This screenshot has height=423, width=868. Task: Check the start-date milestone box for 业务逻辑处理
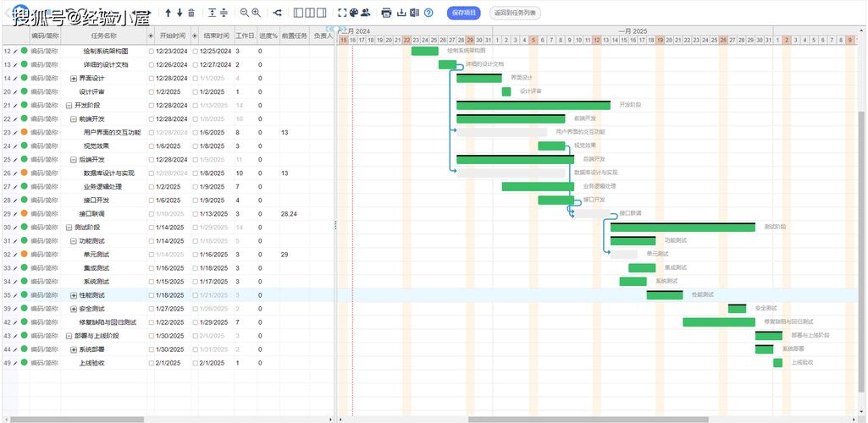pos(152,187)
